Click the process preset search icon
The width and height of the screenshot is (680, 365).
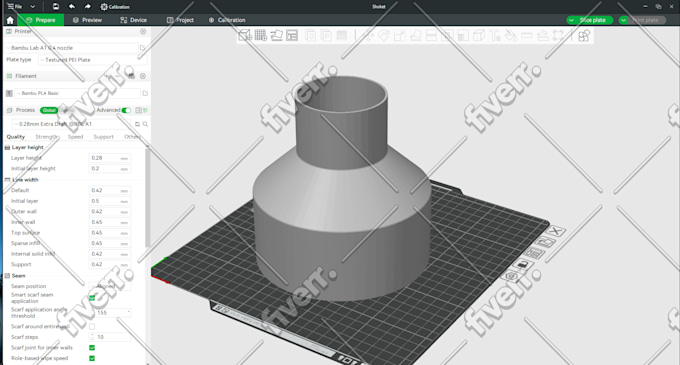[x=146, y=124]
